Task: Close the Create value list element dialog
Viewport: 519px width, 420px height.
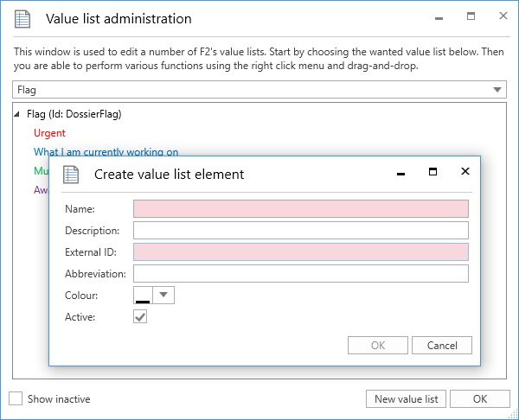Action: [465, 172]
